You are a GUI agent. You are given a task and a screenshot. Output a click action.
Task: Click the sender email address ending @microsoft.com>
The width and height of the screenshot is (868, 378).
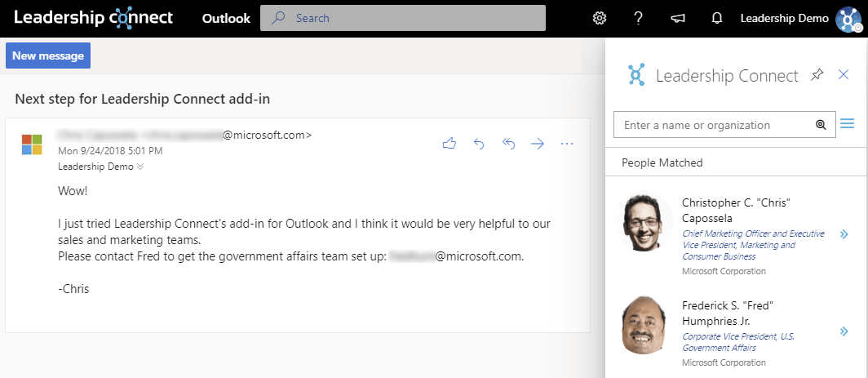pos(185,135)
